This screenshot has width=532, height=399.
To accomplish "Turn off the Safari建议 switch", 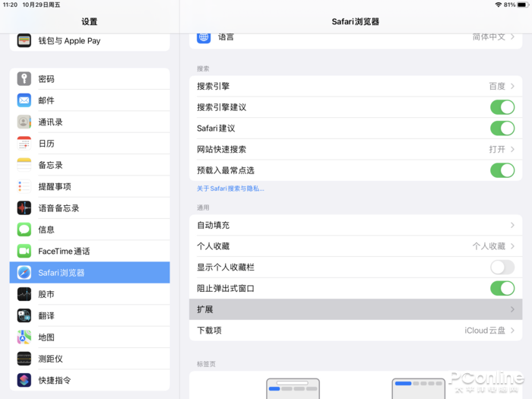I will 502,128.
